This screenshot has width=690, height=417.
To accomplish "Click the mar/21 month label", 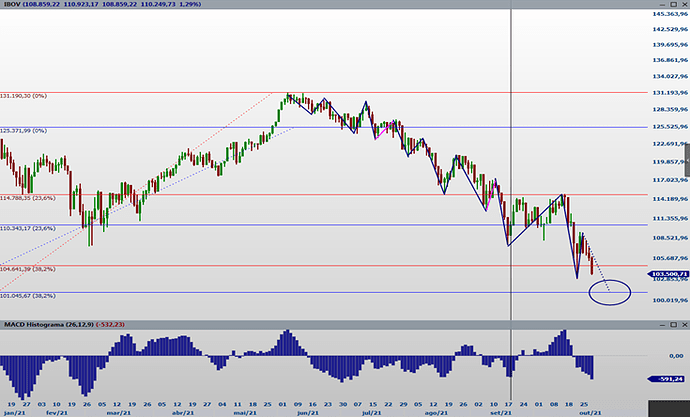I will click(x=120, y=413).
